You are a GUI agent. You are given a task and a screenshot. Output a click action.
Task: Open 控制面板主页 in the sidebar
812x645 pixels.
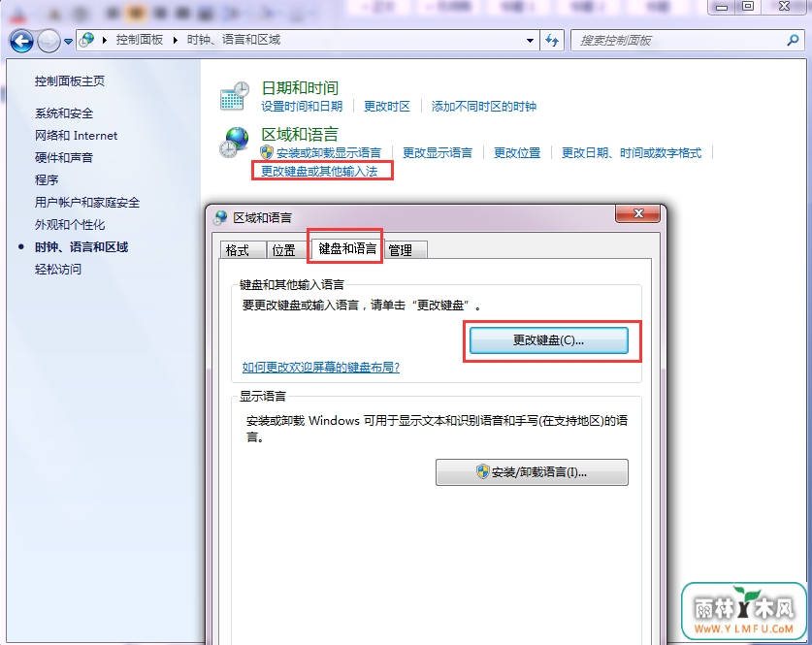(70, 81)
